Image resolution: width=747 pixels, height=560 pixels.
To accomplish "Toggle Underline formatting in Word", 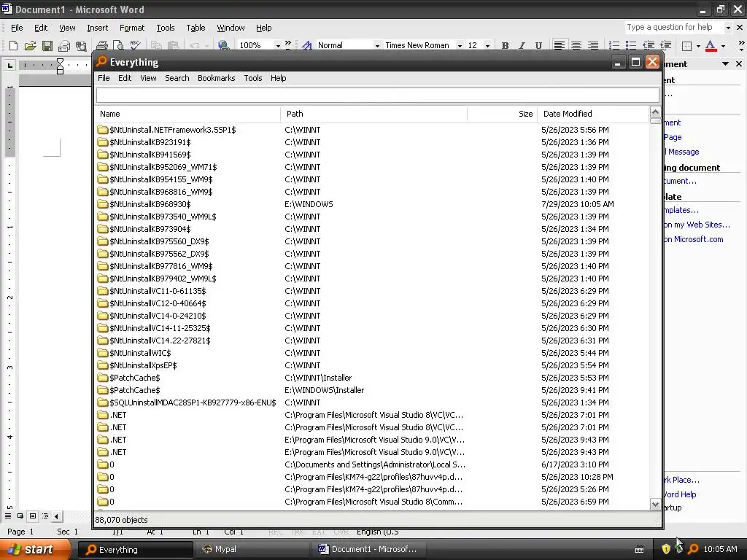I will coord(538,45).
